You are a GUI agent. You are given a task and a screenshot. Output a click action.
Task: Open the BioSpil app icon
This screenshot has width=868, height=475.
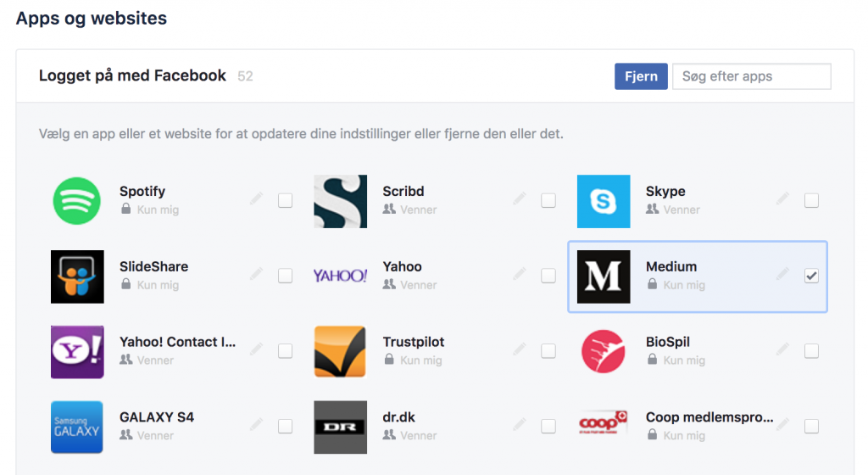(x=604, y=351)
